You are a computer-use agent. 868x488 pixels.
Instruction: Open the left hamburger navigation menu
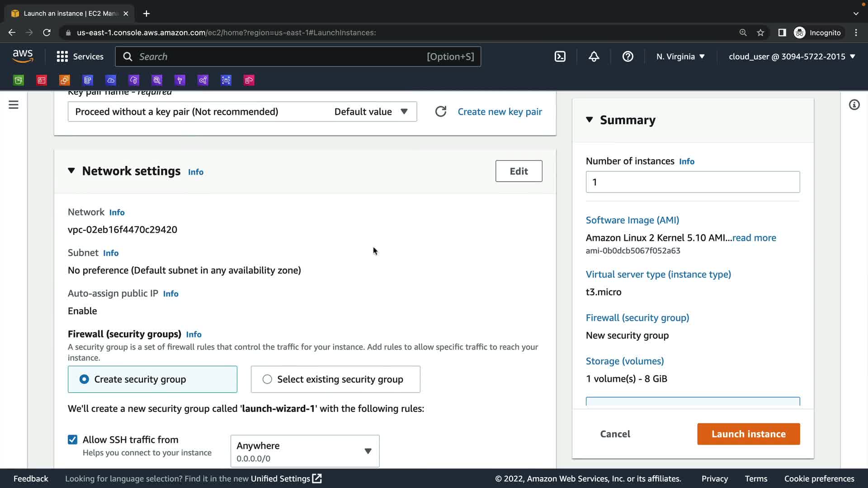pyautogui.click(x=14, y=105)
